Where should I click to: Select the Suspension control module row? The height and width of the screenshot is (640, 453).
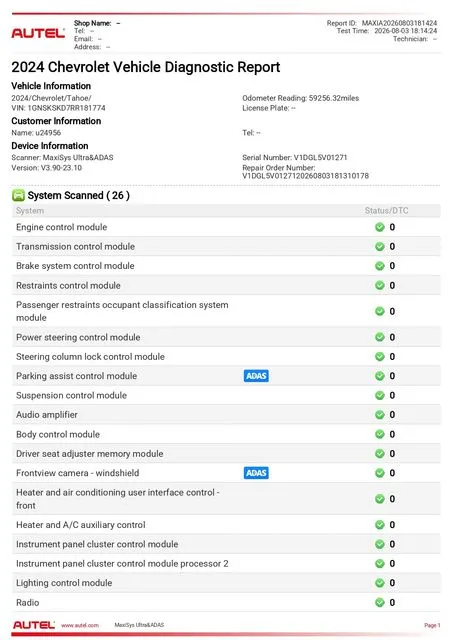click(x=226, y=395)
